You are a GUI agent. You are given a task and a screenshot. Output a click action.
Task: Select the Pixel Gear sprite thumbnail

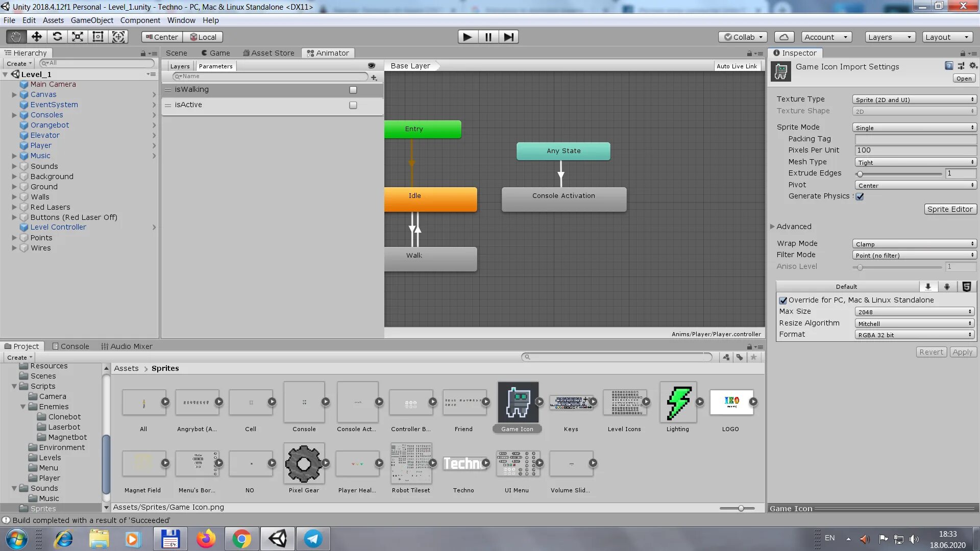pos(304,463)
